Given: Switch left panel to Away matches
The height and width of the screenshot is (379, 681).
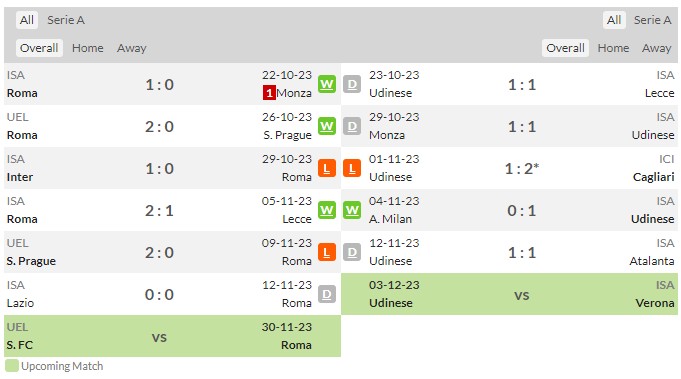Looking at the screenshot, I should (x=132, y=48).
